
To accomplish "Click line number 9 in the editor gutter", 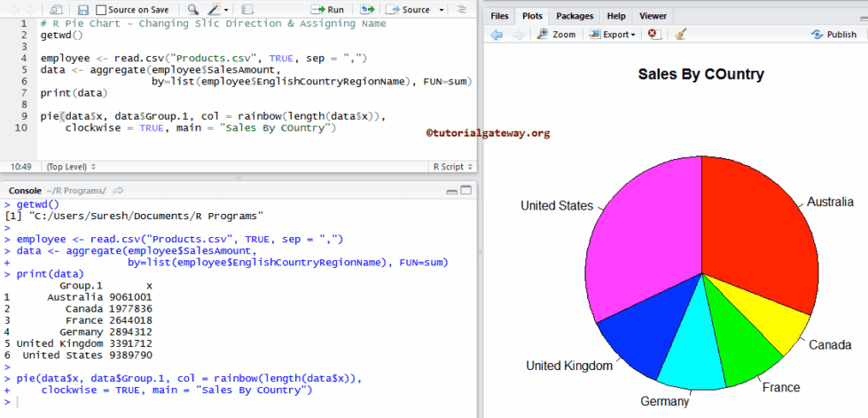I will (x=24, y=116).
